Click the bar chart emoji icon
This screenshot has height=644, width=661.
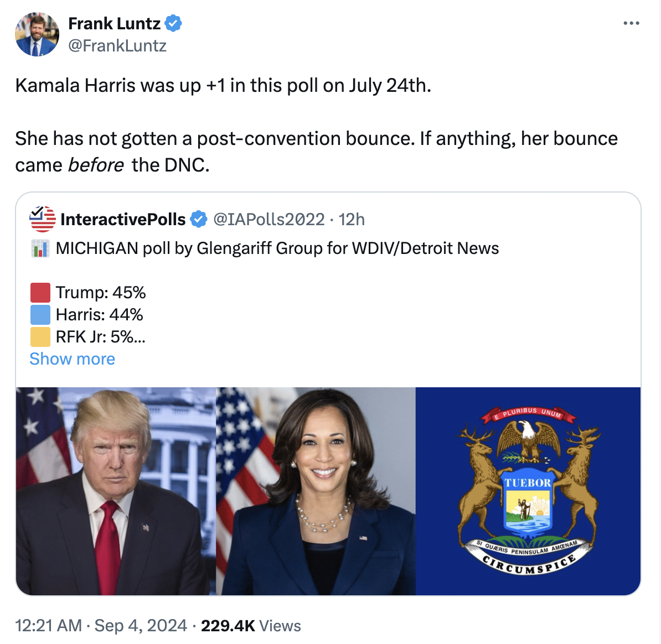click(x=40, y=248)
